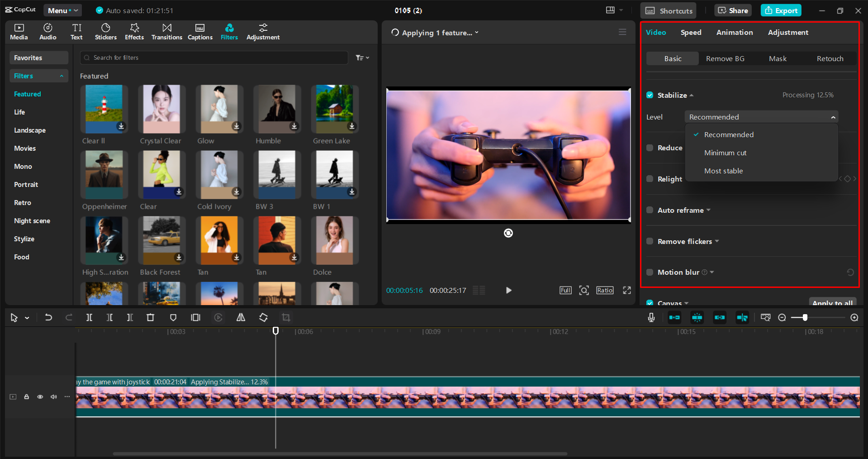Enable the Auto reframe checkbox

(x=650, y=210)
